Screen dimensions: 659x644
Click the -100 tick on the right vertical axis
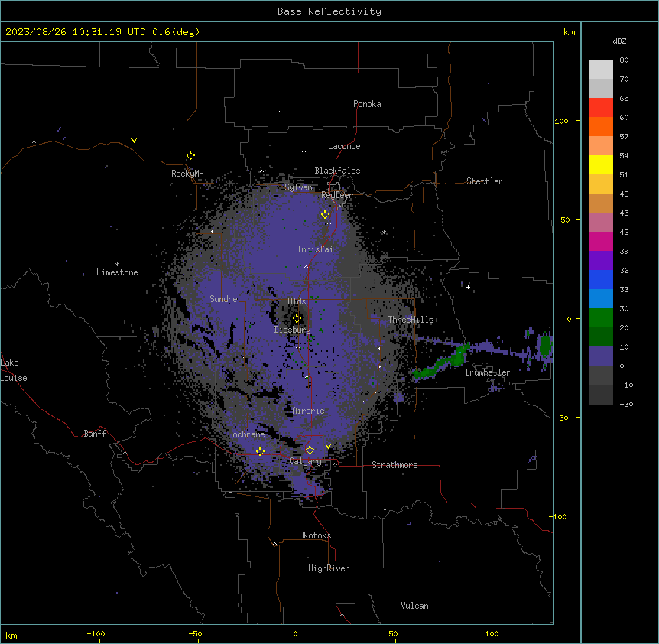558,516
